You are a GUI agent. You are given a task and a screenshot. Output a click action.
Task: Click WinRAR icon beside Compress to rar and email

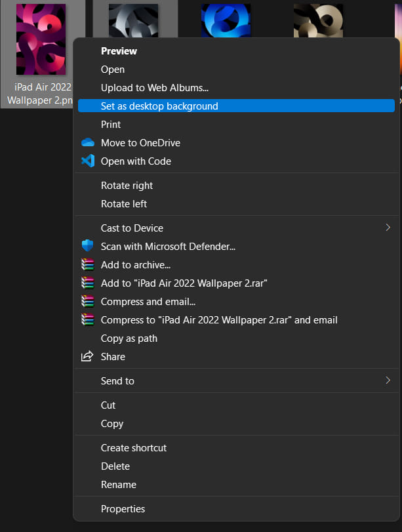tap(87, 319)
